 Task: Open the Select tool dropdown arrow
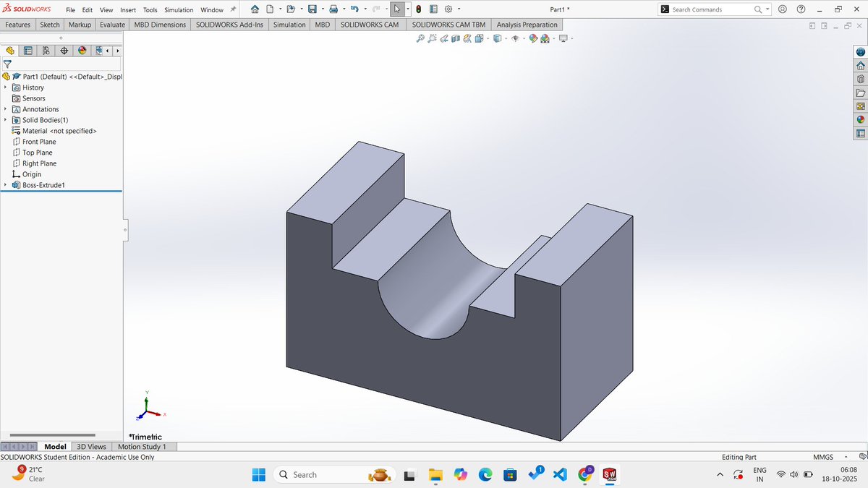point(408,9)
